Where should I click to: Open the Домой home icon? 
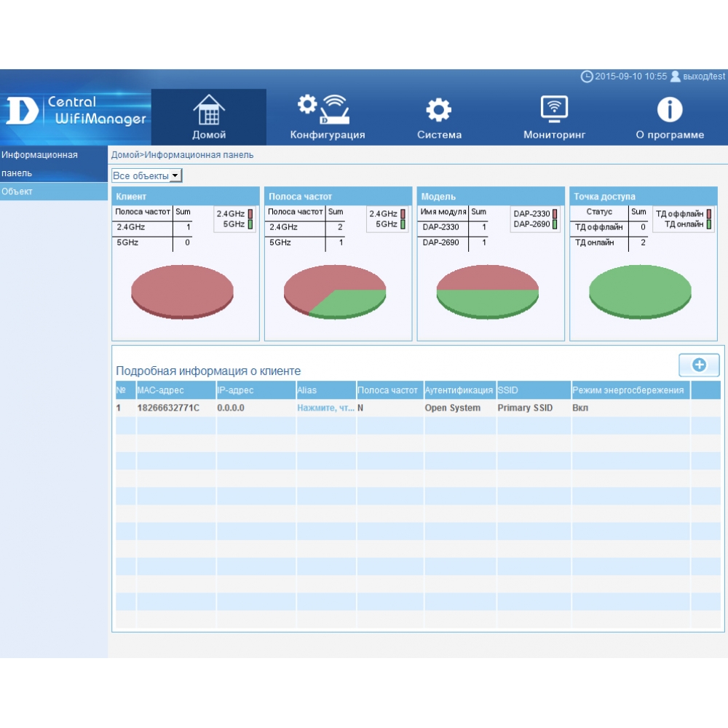[x=209, y=110]
